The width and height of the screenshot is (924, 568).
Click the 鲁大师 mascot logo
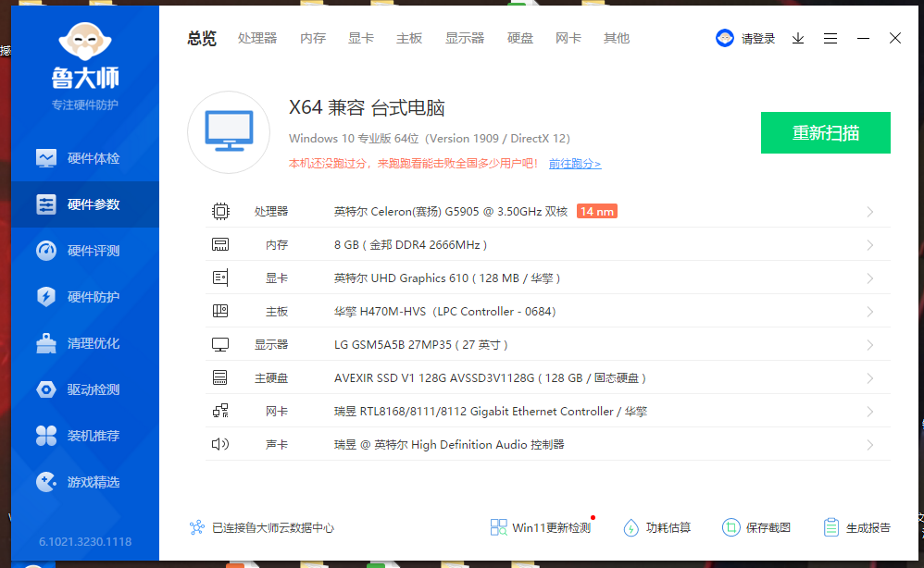click(85, 42)
